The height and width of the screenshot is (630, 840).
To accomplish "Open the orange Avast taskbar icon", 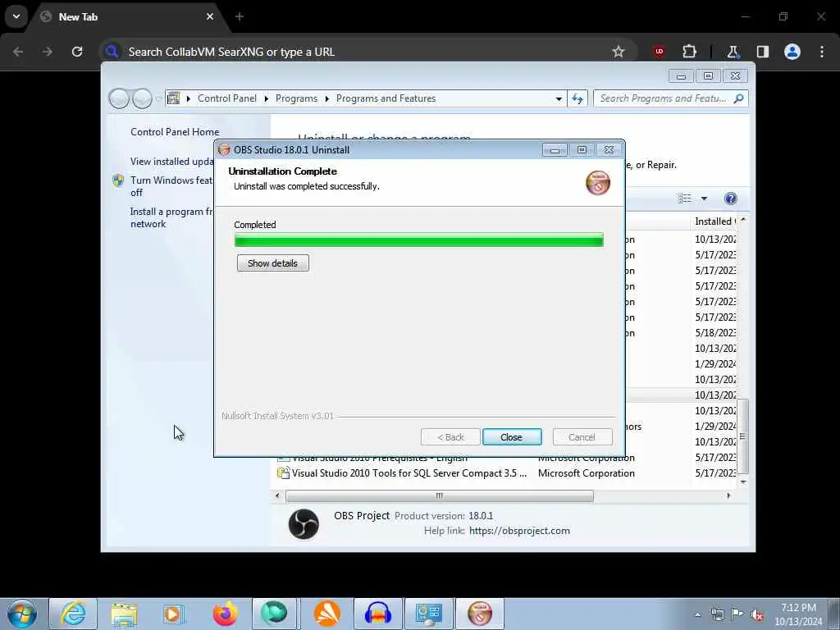I will (x=327, y=614).
